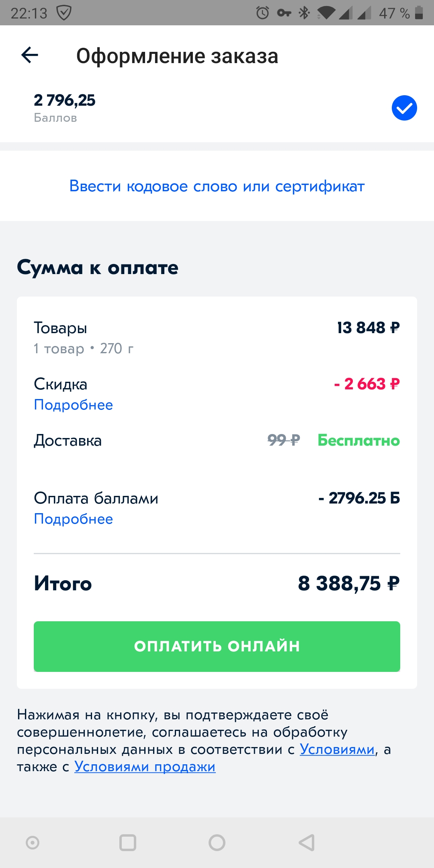Tap the back arrow in header
Image resolution: width=434 pixels, height=868 pixels.
(x=30, y=55)
